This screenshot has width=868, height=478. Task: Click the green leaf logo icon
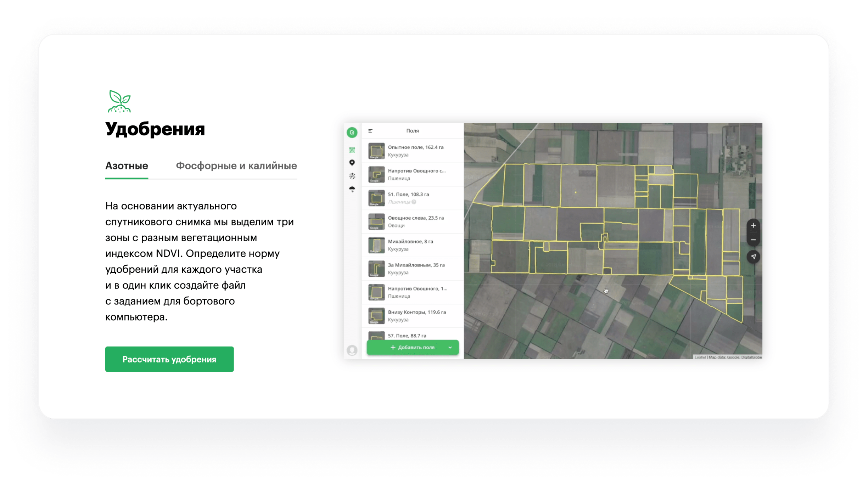click(352, 133)
